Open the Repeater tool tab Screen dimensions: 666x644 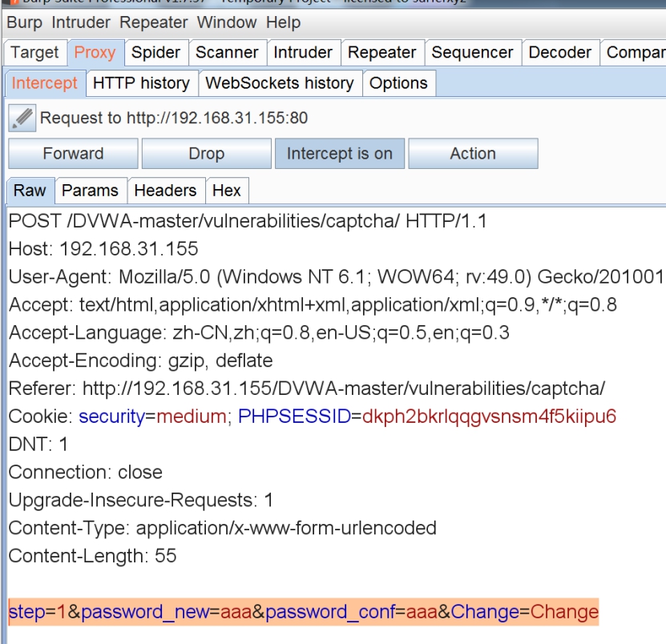381,53
